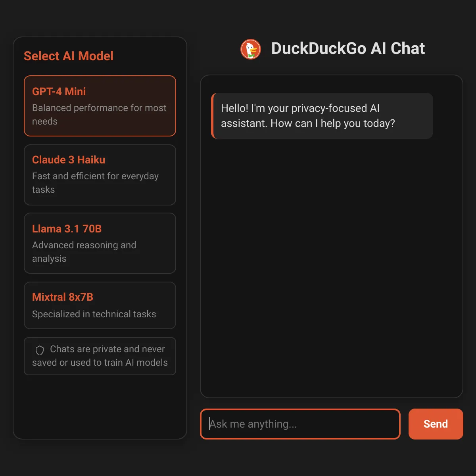
Task: Pick the Mixtral 8x7B model
Action: pos(100,305)
